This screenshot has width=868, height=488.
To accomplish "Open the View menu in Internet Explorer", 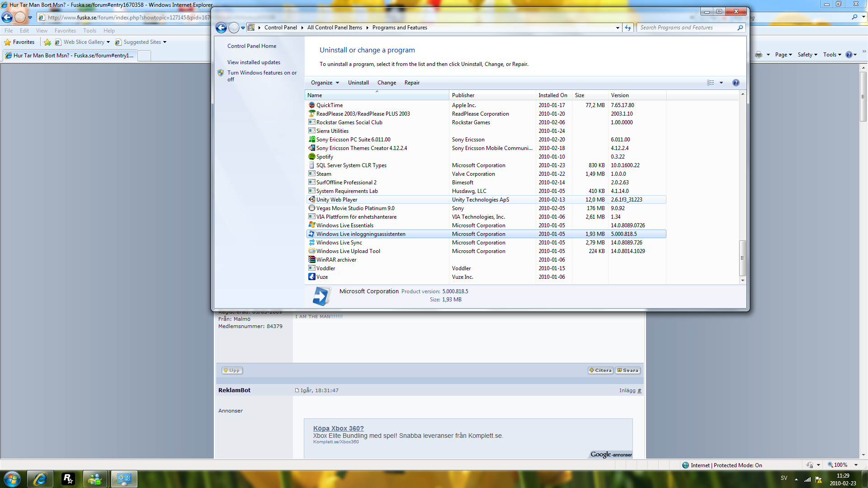I will 42,31.
